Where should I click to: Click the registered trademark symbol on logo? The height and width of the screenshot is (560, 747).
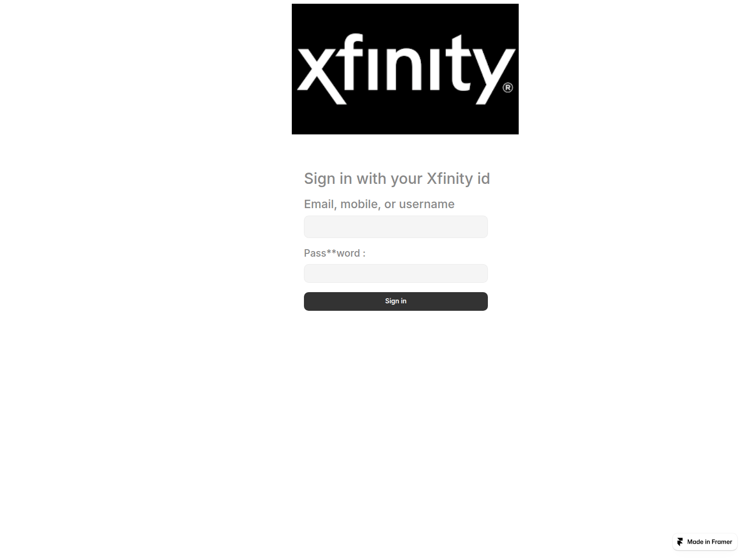pyautogui.click(x=507, y=88)
